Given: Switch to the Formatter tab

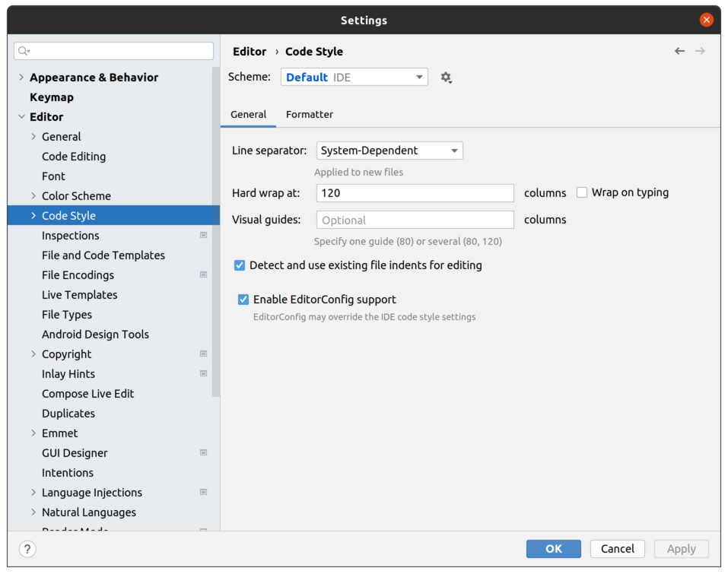Looking at the screenshot, I should pyautogui.click(x=309, y=114).
